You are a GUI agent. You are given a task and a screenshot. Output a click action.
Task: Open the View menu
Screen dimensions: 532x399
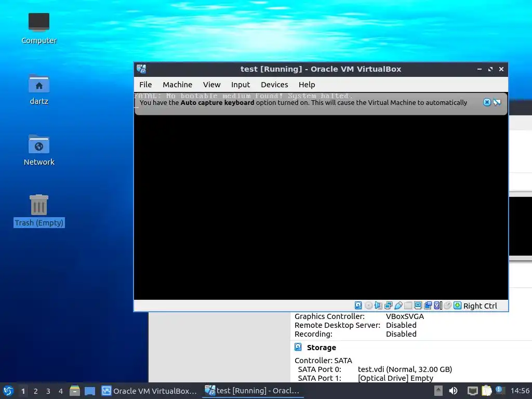point(212,85)
